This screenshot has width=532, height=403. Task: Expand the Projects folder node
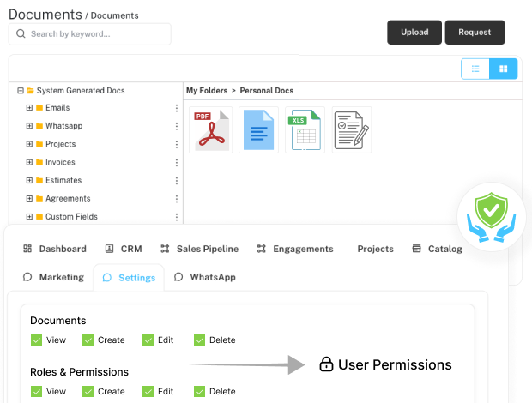click(29, 144)
